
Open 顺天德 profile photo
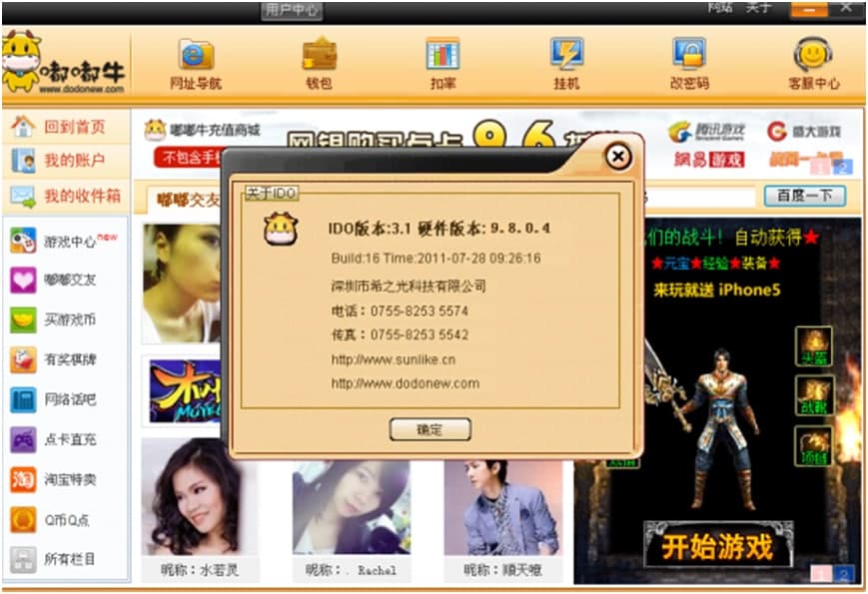502,507
